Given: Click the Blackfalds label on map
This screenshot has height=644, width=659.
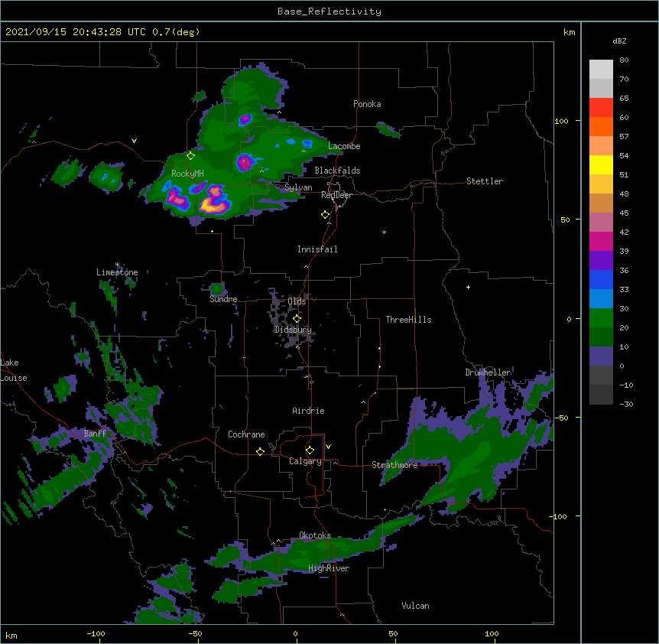Looking at the screenshot, I should [x=337, y=171].
